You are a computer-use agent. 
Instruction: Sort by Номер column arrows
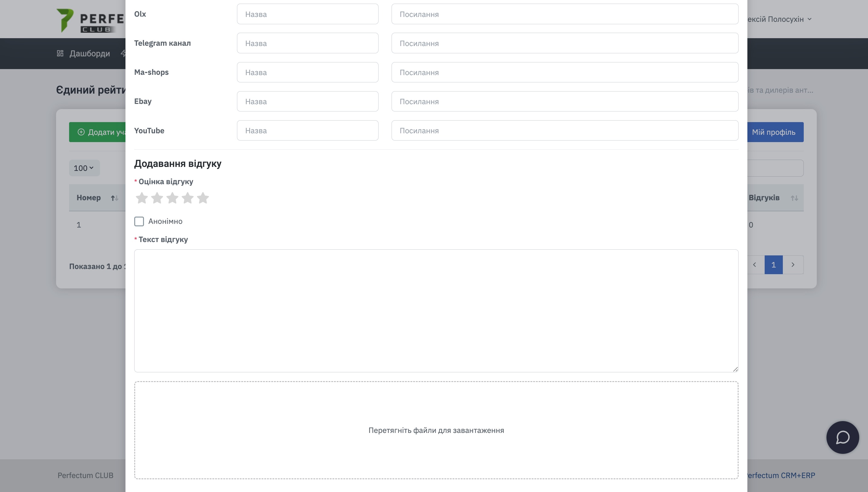(115, 198)
